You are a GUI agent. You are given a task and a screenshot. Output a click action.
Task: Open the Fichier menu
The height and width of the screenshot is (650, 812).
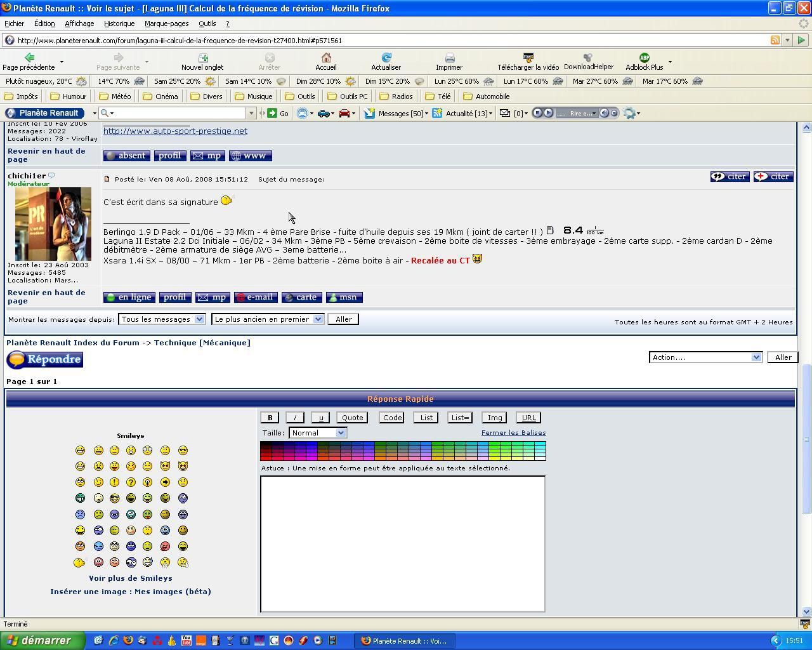pos(14,23)
